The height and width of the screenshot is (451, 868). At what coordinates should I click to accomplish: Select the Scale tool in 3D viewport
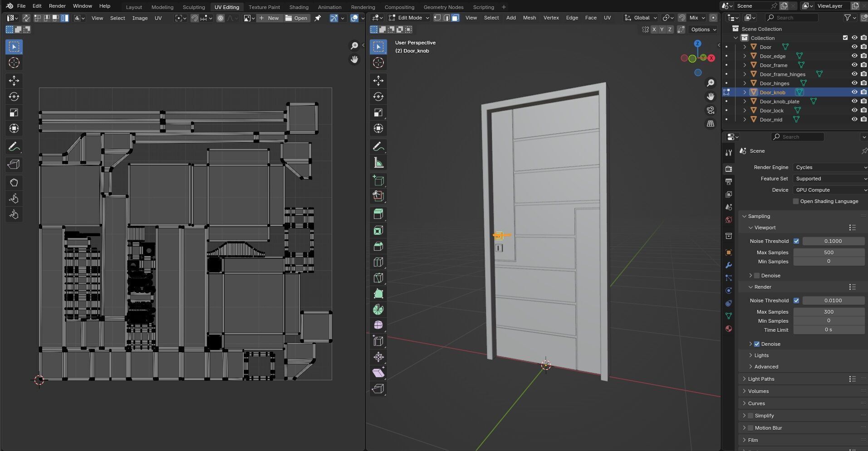pyautogui.click(x=378, y=112)
